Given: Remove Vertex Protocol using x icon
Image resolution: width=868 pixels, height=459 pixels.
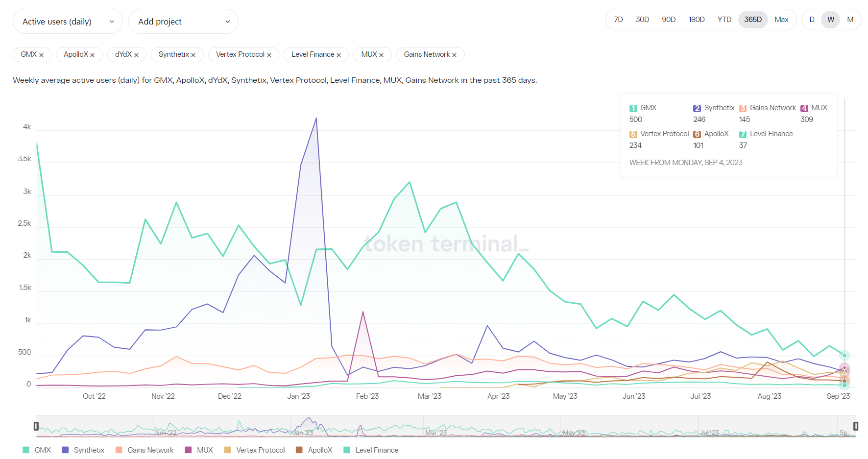Looking at the screenshot, I should click(269, 55).
